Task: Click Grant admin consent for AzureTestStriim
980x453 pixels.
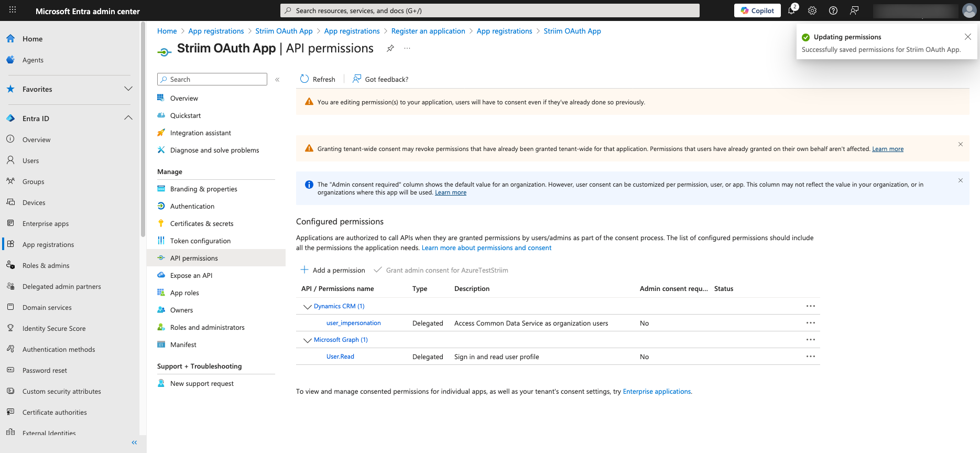Action: pos(441,270)
